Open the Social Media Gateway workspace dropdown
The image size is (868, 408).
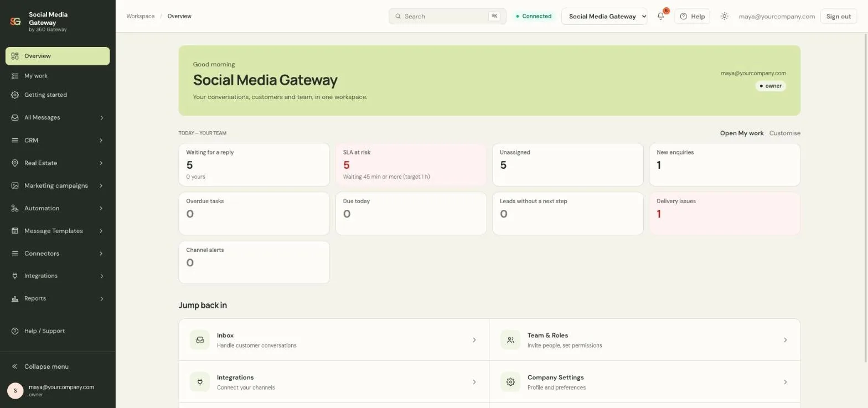604,16
